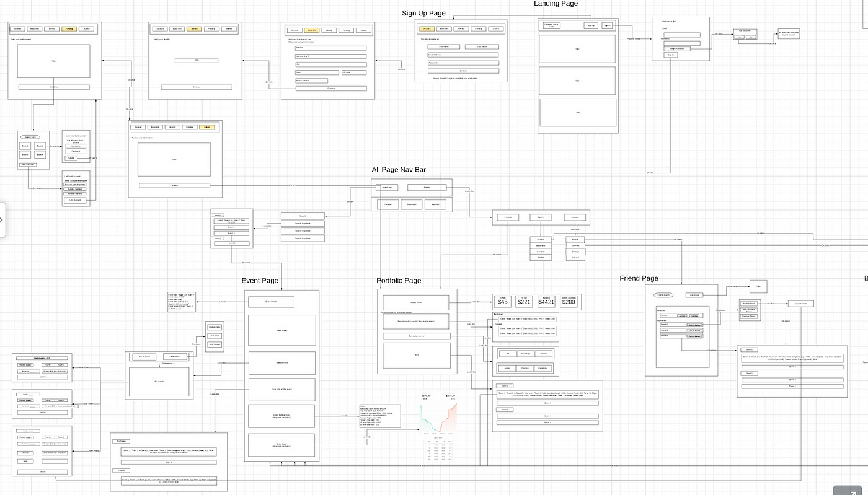Click the Landing Page heading
The width and height of the screenshot is (868, 495).
click(556, 4)
